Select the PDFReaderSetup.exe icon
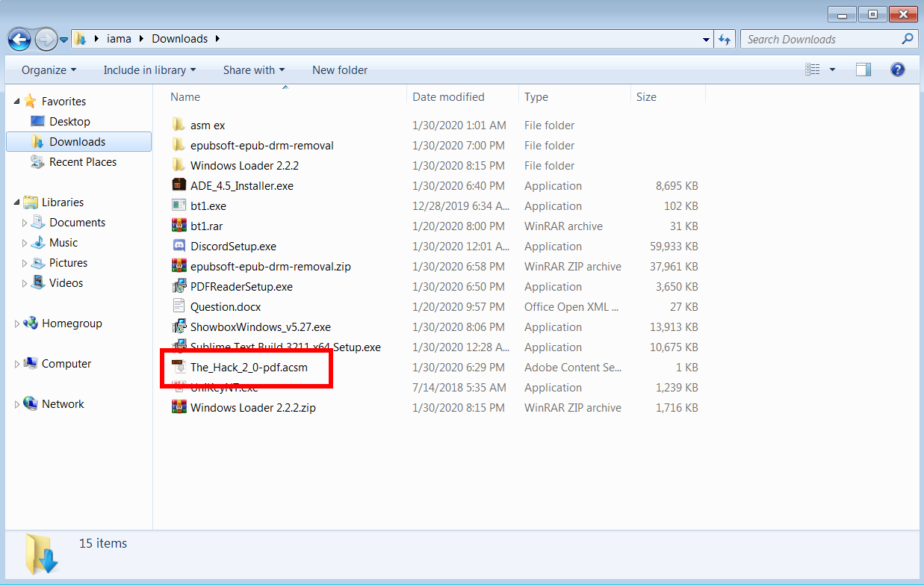Screen dimensions: 924x585 click(179, 286)
